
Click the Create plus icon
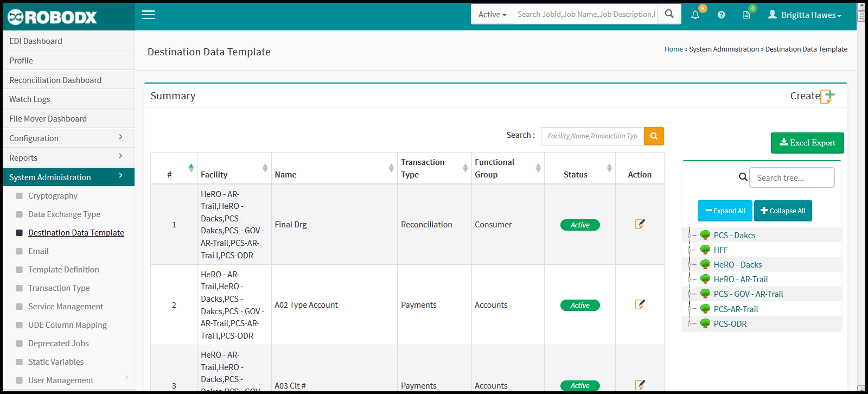click(x=827, y=97)
